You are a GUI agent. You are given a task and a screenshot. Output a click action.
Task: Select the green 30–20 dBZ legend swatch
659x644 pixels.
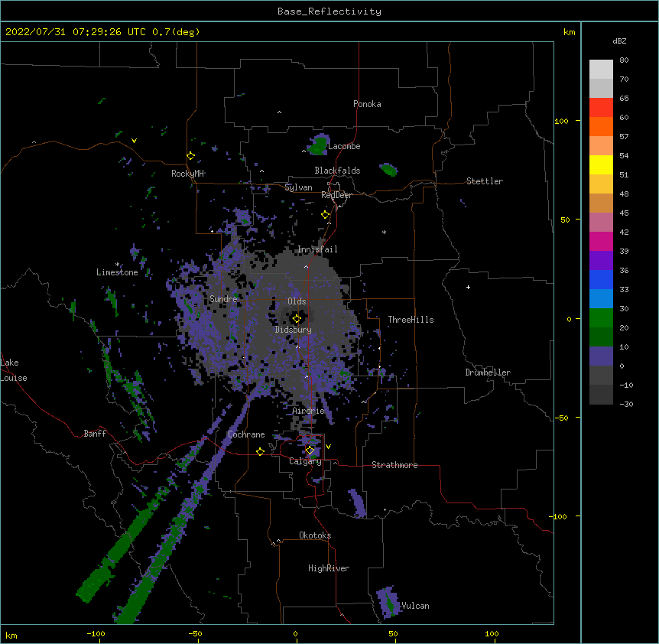[601, 318]
